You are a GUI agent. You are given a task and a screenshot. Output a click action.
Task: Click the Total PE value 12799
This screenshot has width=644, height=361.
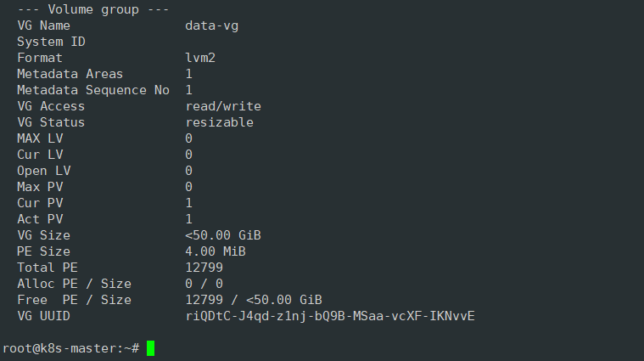click(x=204, y=268)
